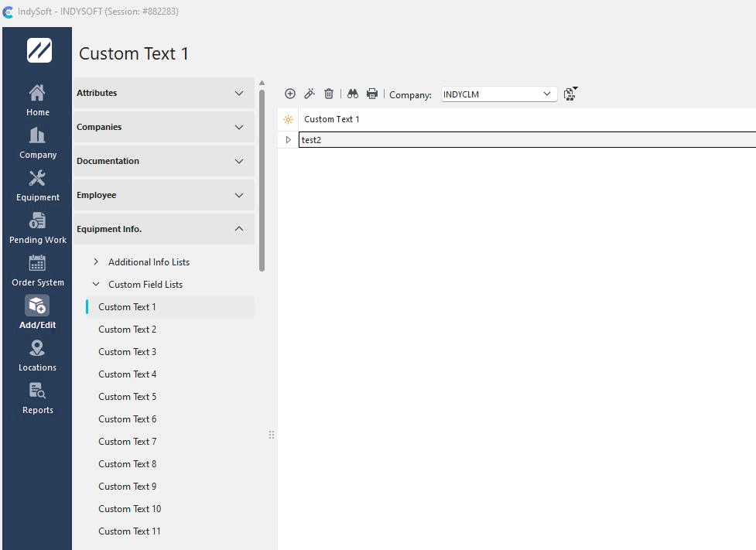Expand the Documentation section
The image size is (756, 550).
(x=163, y=161)
